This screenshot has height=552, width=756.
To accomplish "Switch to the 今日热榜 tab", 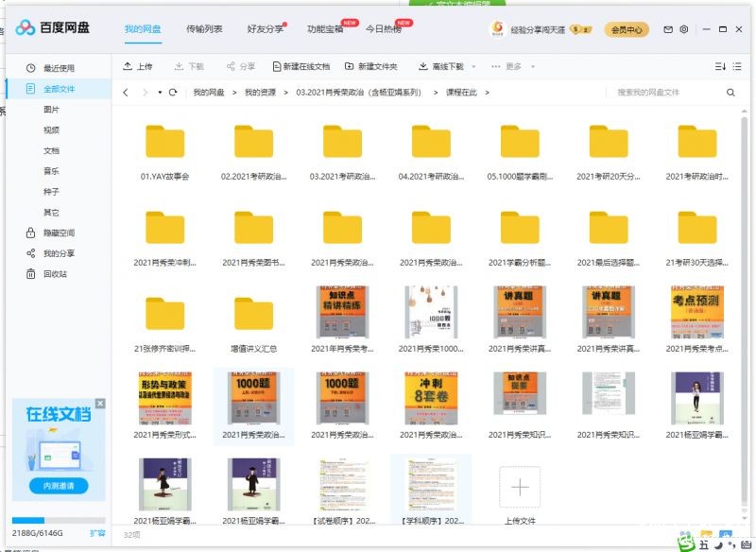I will (384, 29).
